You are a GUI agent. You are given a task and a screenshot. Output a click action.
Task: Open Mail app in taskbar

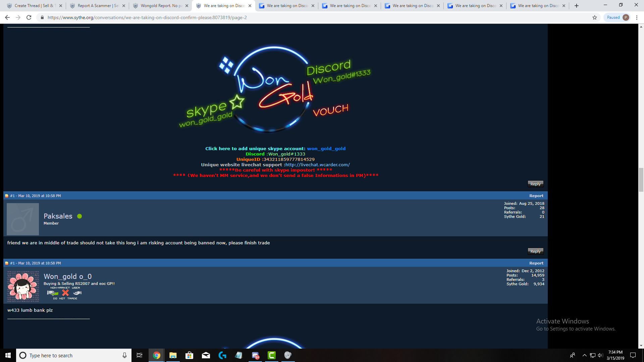(206, 355)
